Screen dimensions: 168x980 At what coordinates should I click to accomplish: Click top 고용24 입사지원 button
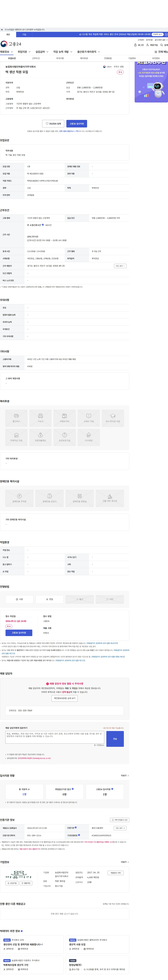click(77, 124)
